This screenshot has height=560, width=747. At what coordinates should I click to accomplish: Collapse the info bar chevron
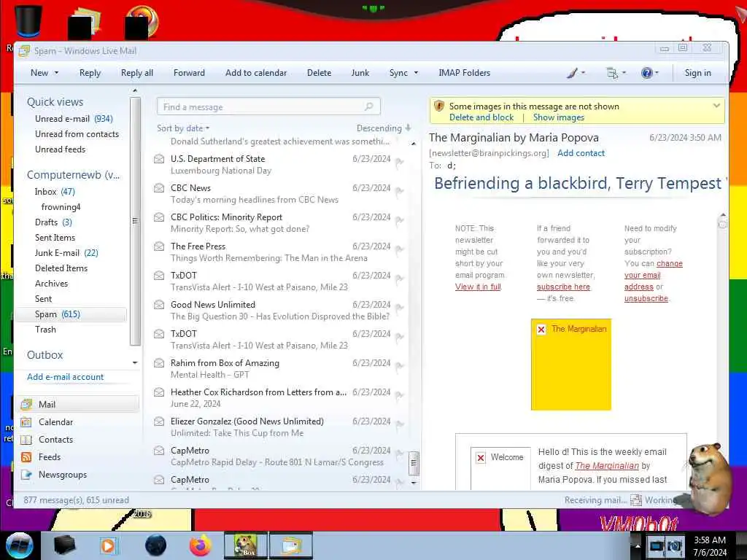tap(716, 106)
